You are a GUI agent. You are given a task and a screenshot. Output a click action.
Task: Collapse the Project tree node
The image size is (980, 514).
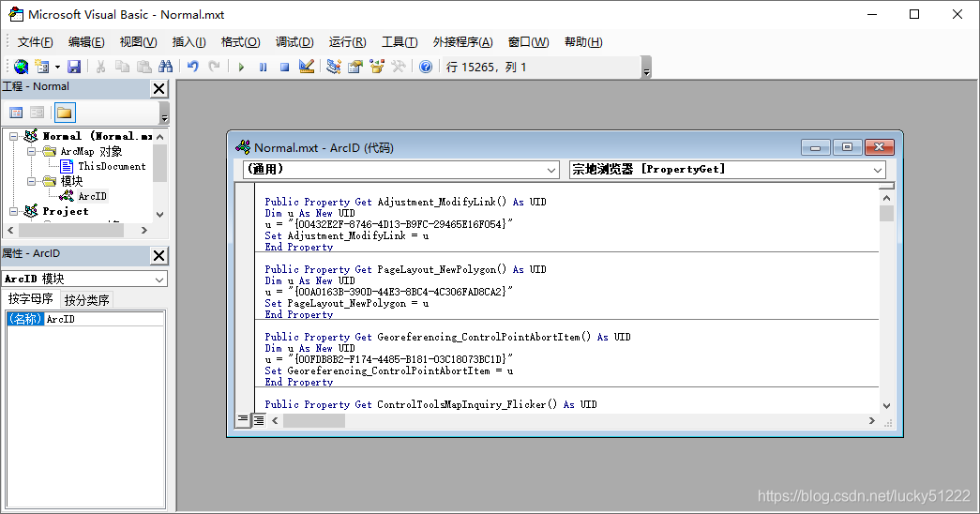click(x=13, y=211)
